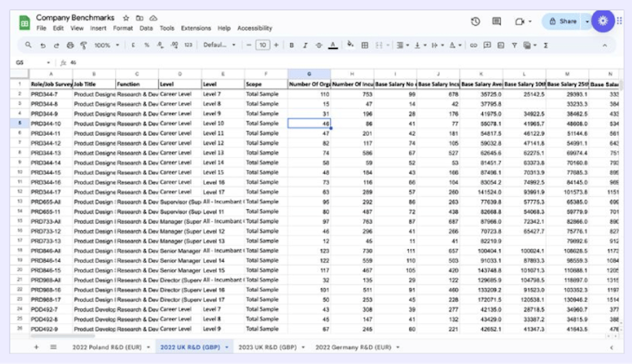Add a new sheet with plus button
The image size is (632, 364).
(x=36, y=347)
